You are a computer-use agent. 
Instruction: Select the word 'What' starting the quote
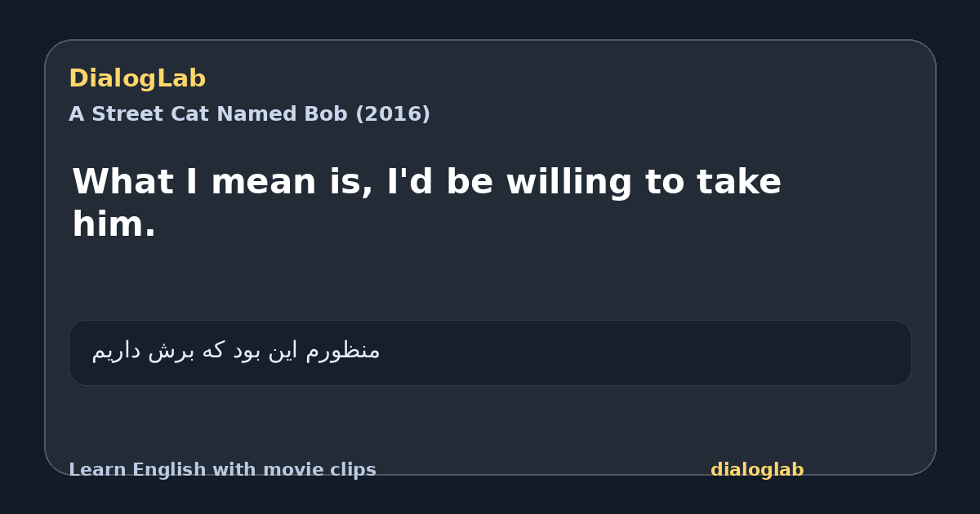[x=122, y=182]
